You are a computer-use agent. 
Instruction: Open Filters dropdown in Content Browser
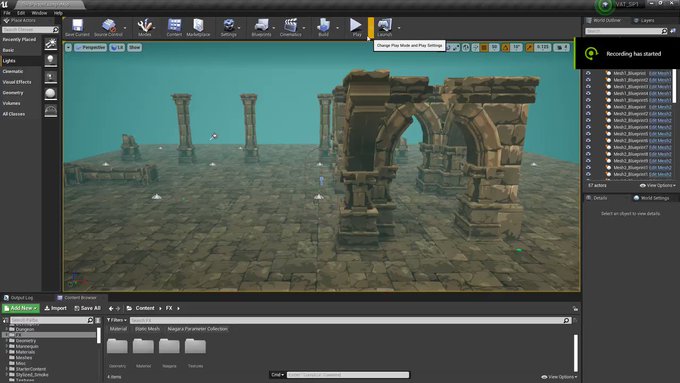pos(117,320)
